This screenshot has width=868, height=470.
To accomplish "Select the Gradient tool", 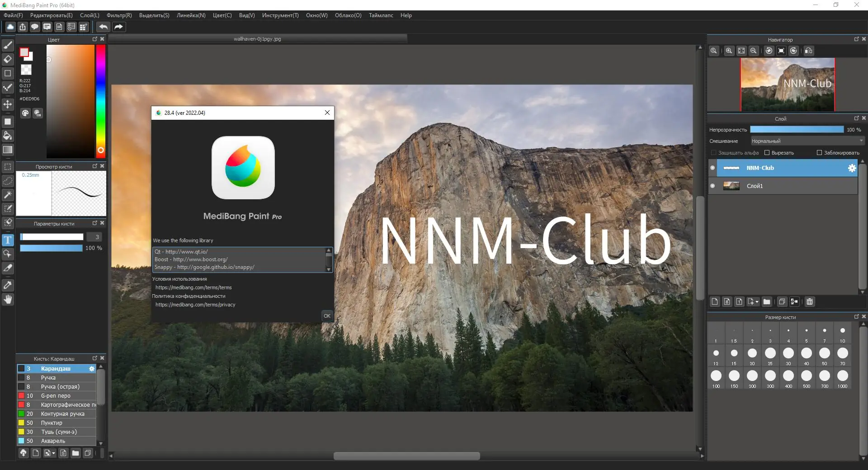I will pos(8,150).
